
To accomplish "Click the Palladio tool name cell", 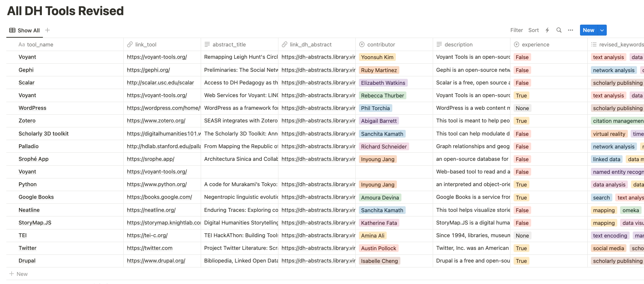I will (28, 146).
